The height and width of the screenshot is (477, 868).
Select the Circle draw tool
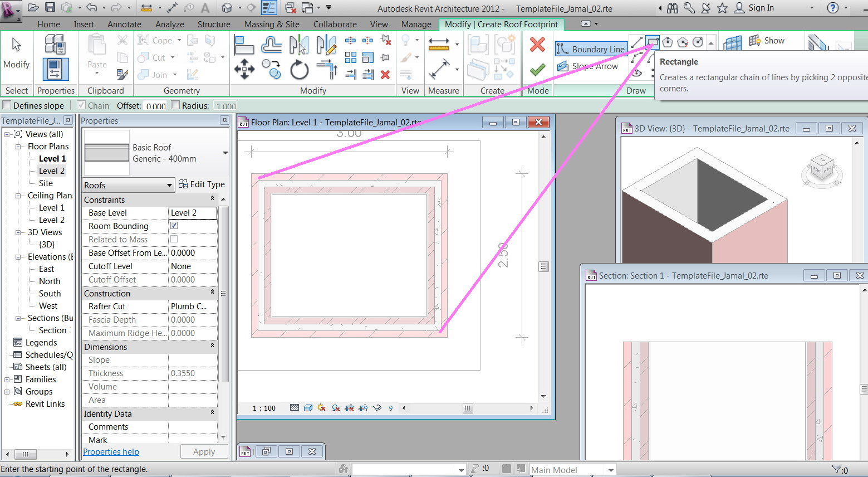pos(698,42)
